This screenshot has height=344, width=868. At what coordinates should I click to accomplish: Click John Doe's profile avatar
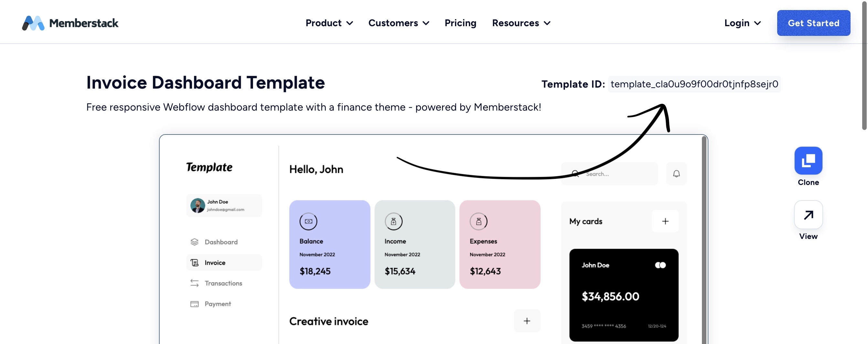(x=198, y=205)
